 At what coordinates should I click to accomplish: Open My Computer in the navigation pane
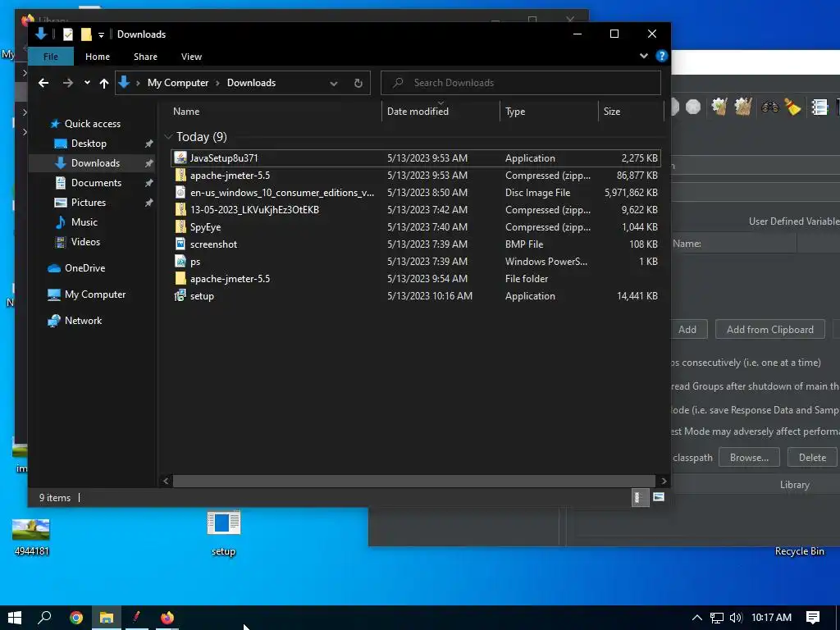point(95,294)
